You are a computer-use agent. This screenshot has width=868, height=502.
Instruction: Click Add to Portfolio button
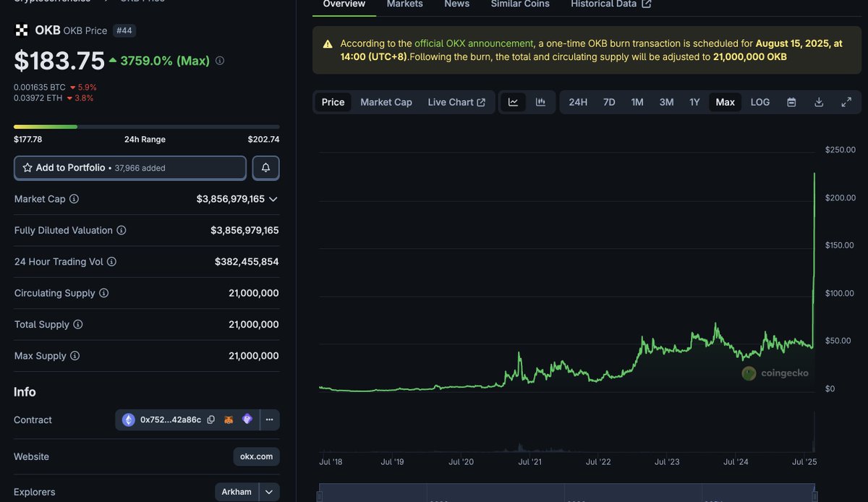click(130, 168)
